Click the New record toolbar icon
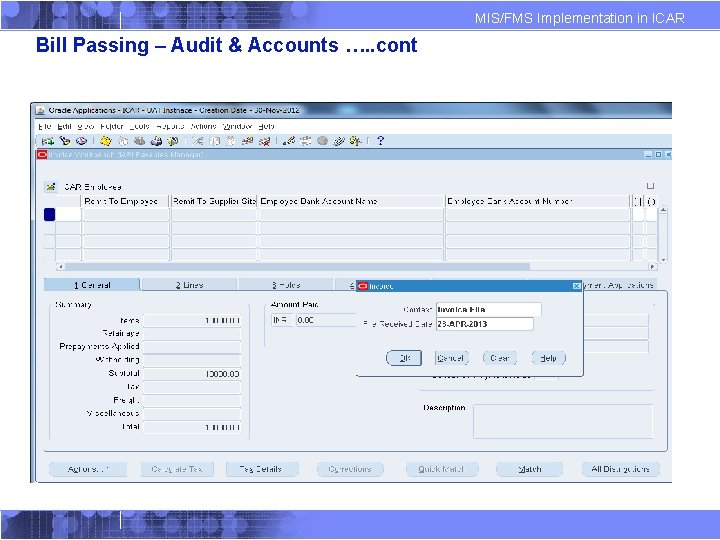The height and width of the screenshot is (540, 720). point(48,141)
